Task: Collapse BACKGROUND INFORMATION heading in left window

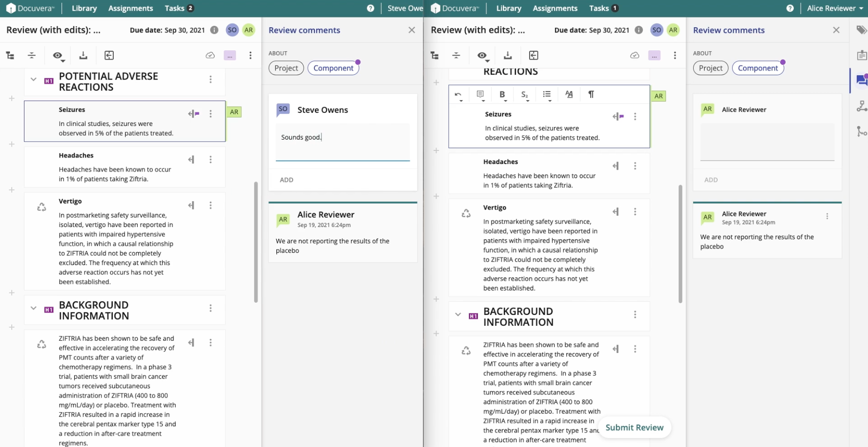Action: (x=33, y=308)
